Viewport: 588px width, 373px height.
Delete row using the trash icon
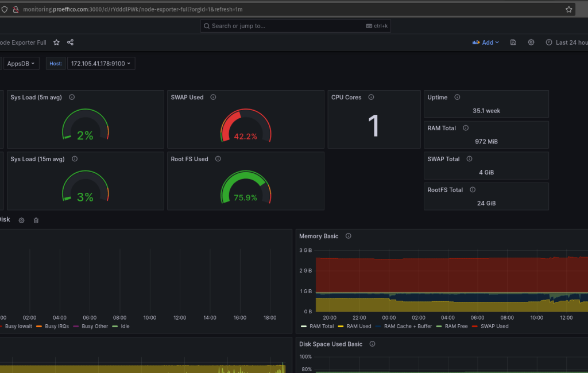coord(36,220)
